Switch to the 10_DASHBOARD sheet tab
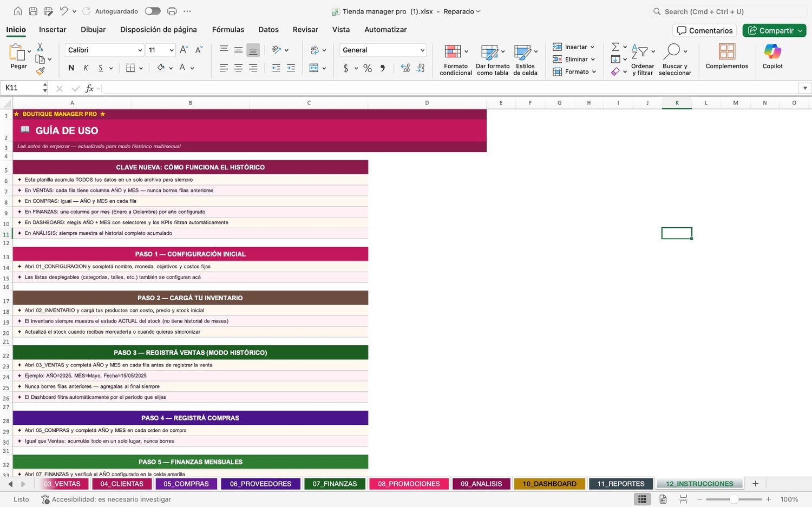 point(549,484)
